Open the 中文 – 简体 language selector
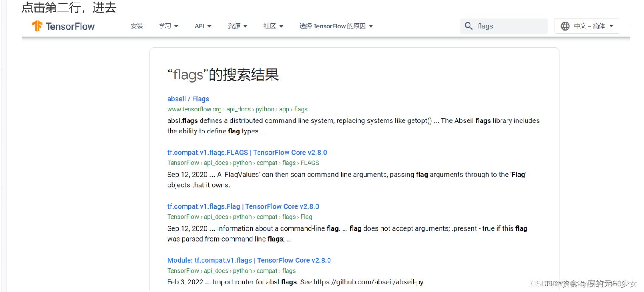This screenshot has height=292, width=644. [x=587, y=26]
